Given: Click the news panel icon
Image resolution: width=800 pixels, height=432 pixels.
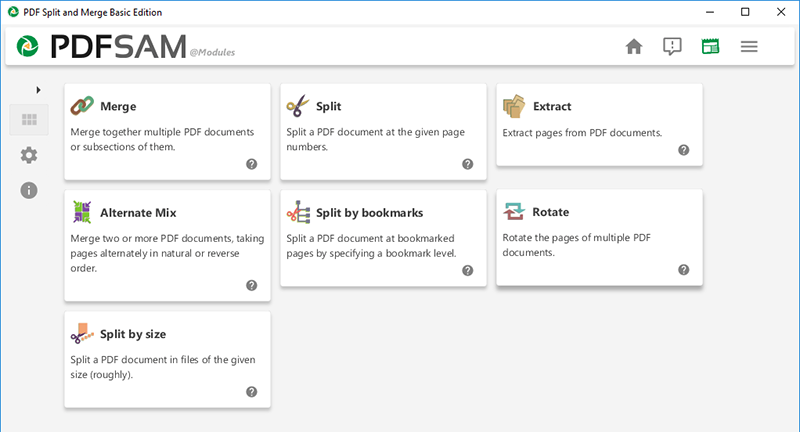Looking at the screenshot, I should [710, 46].
